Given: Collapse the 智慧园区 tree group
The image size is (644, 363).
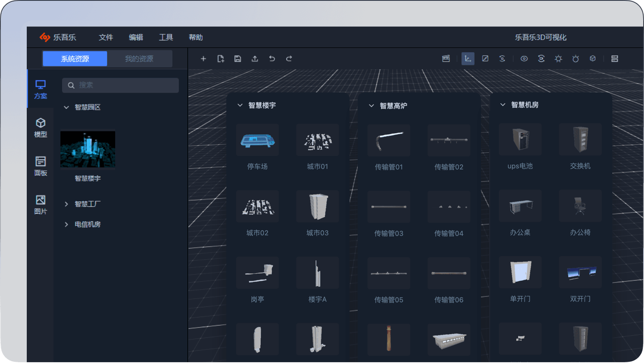Looking at the screenshot, I should tap(67, 107).
